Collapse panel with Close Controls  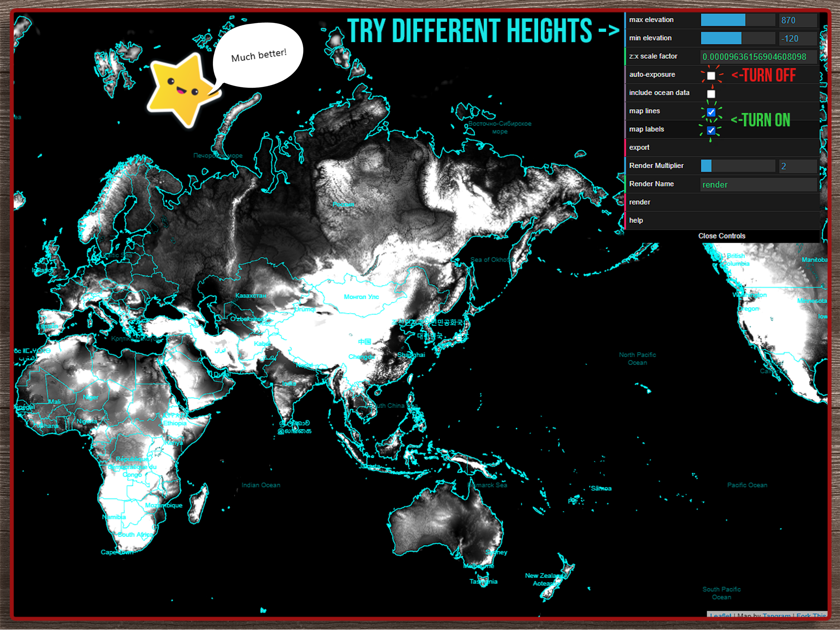click(x=721, y=236)
